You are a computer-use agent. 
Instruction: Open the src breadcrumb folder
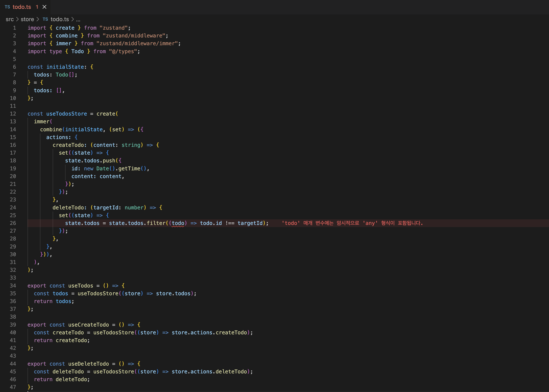pyautogui.click(x=10, y=19)
